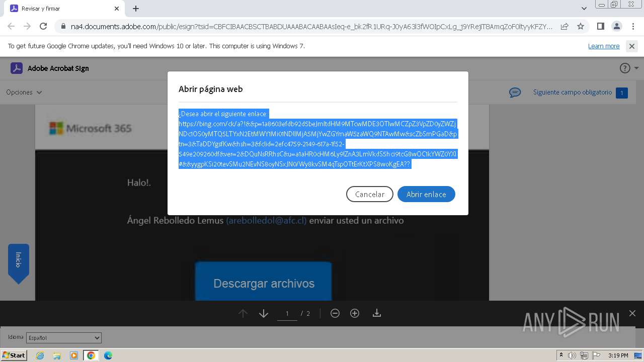Reload the current page
This screenshot has width=644, height=362.
43,26
